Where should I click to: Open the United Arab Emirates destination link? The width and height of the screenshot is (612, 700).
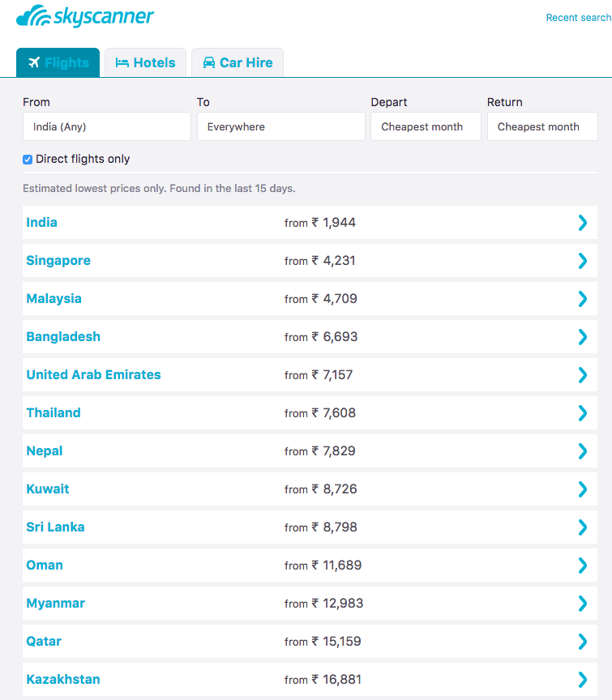pyautogui.click(x=94, y=374)
